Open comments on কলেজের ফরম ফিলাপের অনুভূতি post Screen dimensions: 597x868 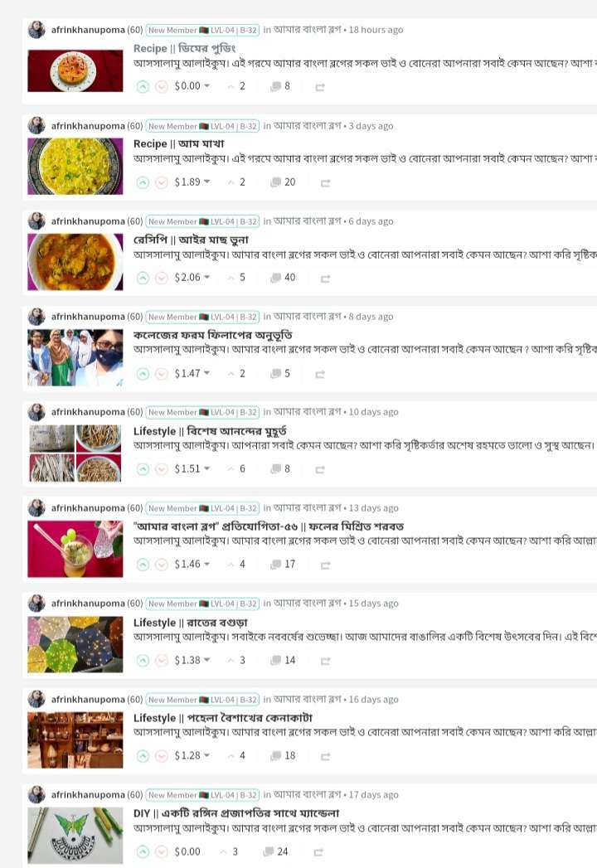280,374
